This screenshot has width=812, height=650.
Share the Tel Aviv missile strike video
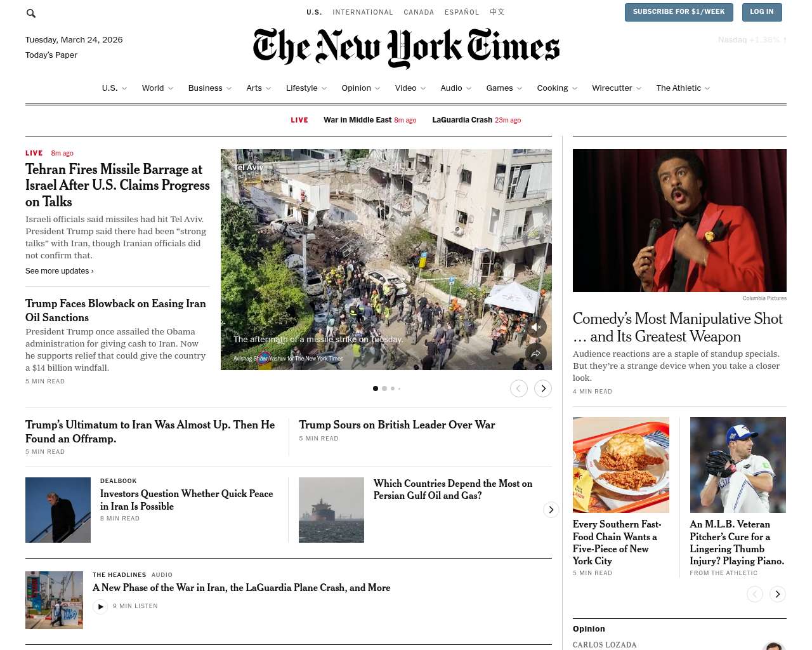tap(536, 354)
